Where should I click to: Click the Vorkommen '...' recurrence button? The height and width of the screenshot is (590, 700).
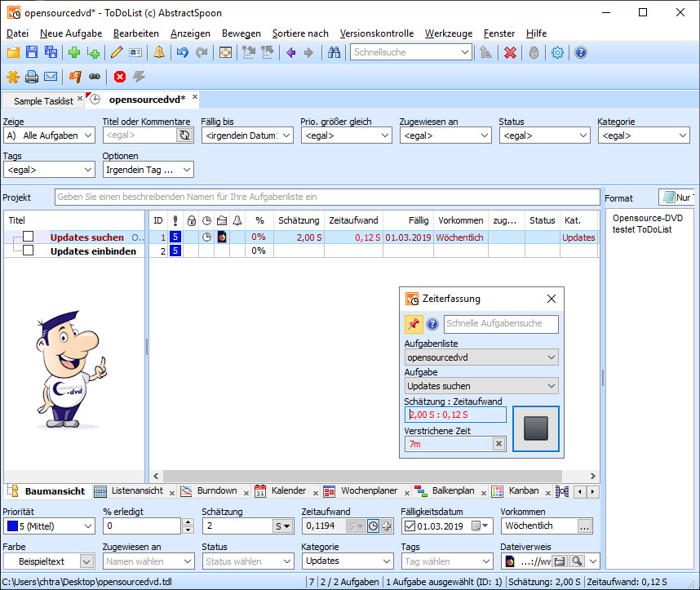coord(584,526)
